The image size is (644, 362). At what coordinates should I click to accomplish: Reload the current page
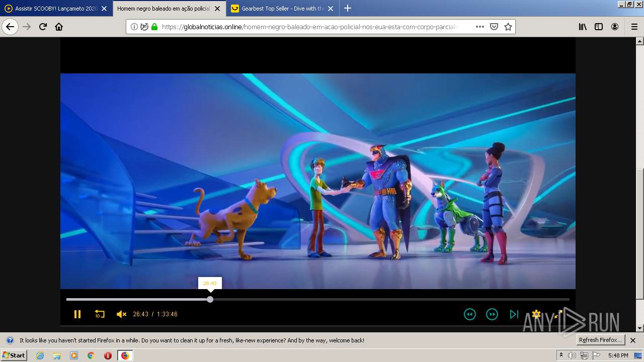[43, 27]
